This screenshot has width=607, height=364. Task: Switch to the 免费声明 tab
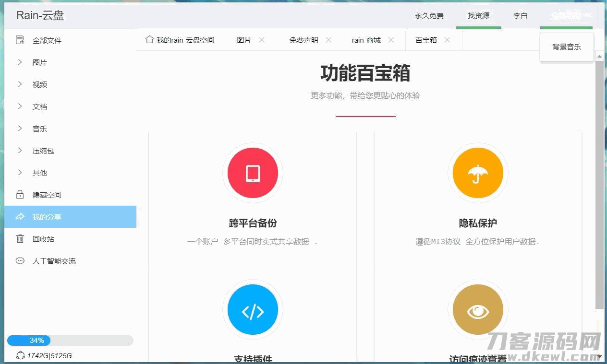click(x=303, y=40)
